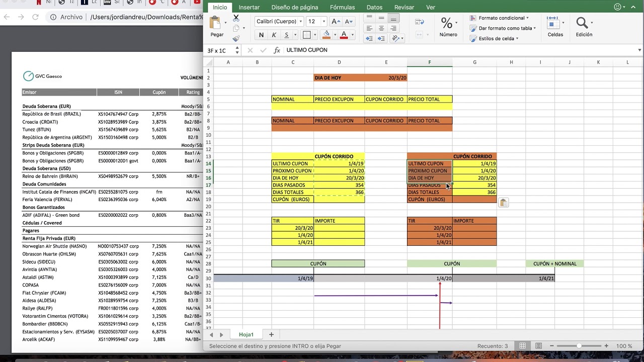
Task: Open the Insertar ribbon tab
Action: coord(249,8)
